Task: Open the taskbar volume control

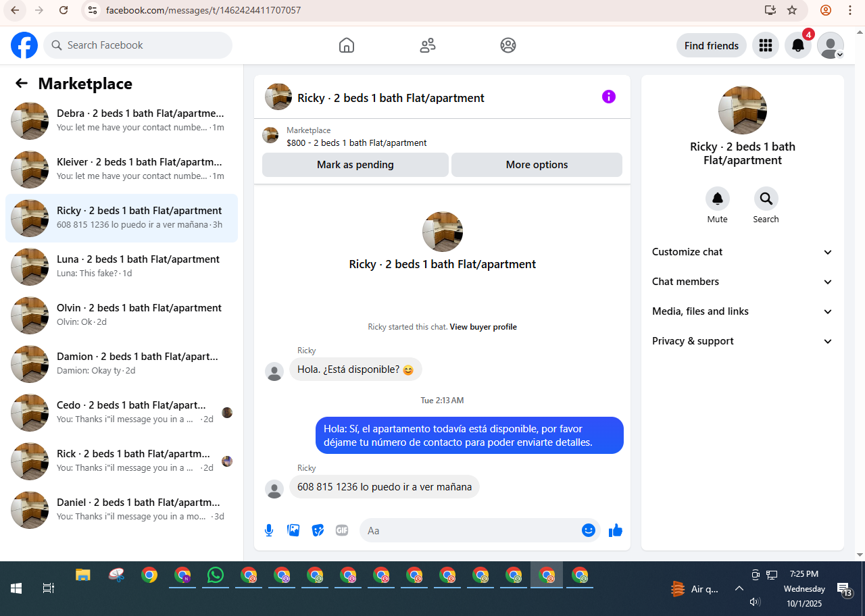Action: point(756,601)
